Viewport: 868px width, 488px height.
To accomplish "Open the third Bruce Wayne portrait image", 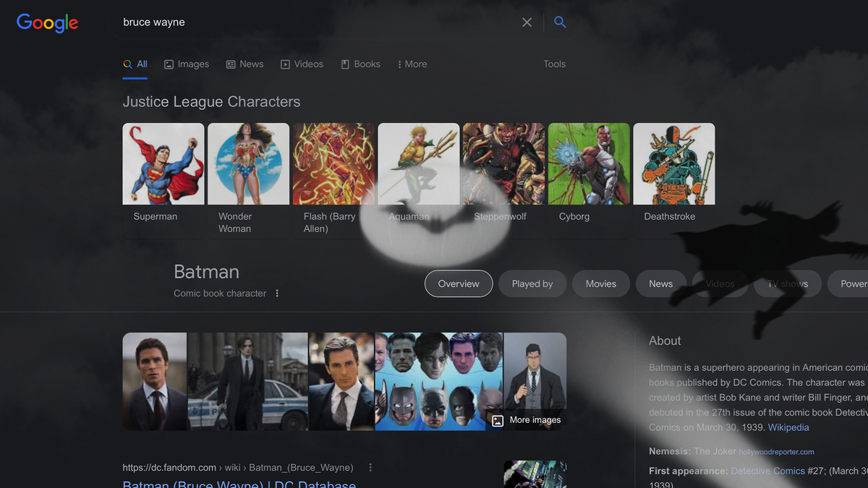I will pos(341,382).
